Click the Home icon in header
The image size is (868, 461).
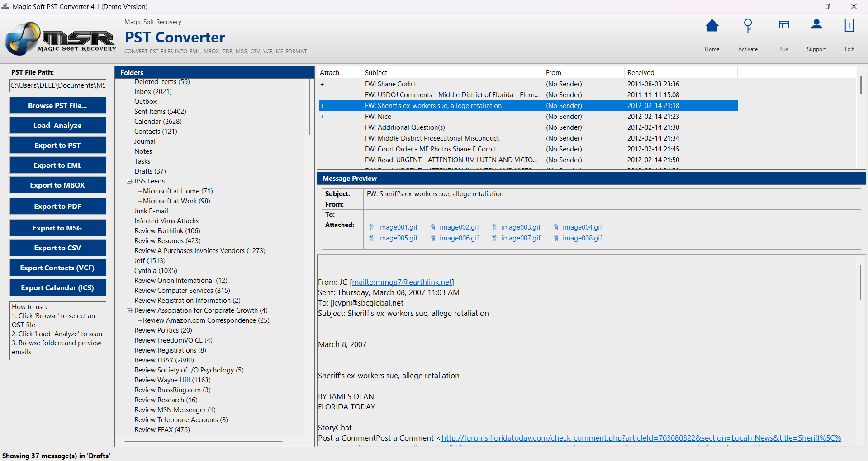(712, 26)
